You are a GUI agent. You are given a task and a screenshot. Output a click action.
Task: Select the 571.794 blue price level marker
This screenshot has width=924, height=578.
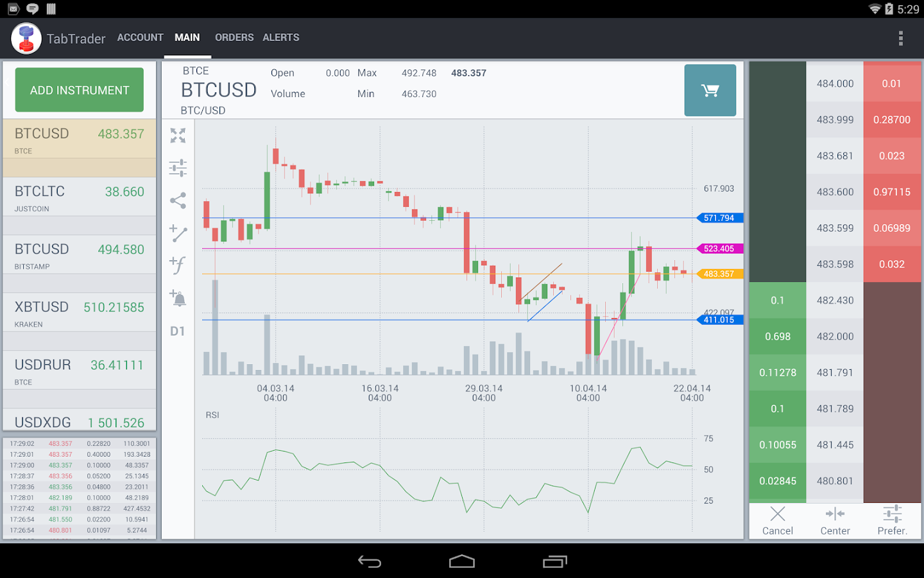point(720,218)
